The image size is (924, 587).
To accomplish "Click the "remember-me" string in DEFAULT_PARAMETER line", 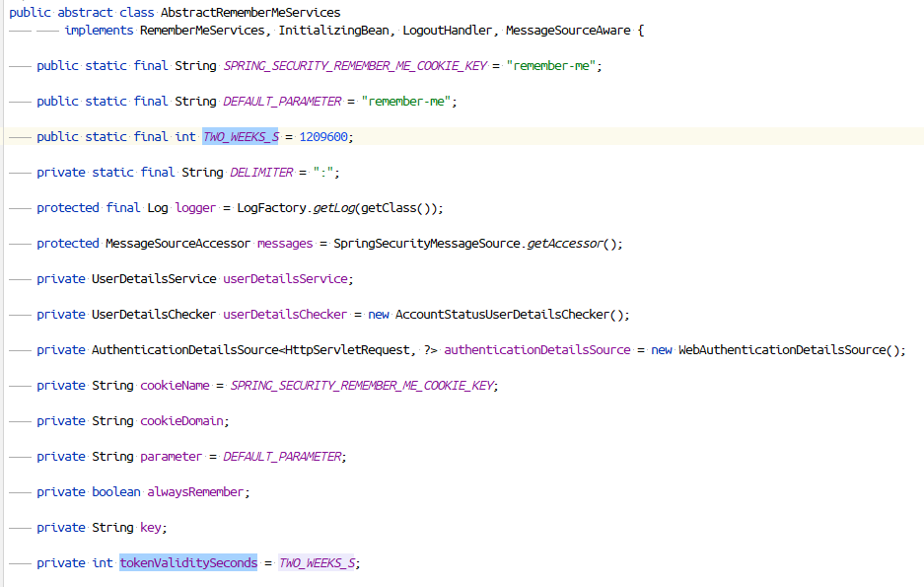I will tap(406, 102).
